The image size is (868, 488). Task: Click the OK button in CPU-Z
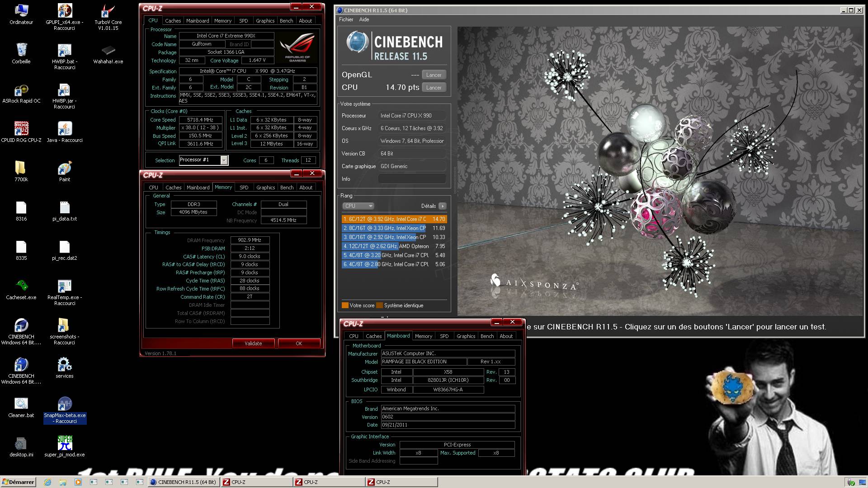299,343
